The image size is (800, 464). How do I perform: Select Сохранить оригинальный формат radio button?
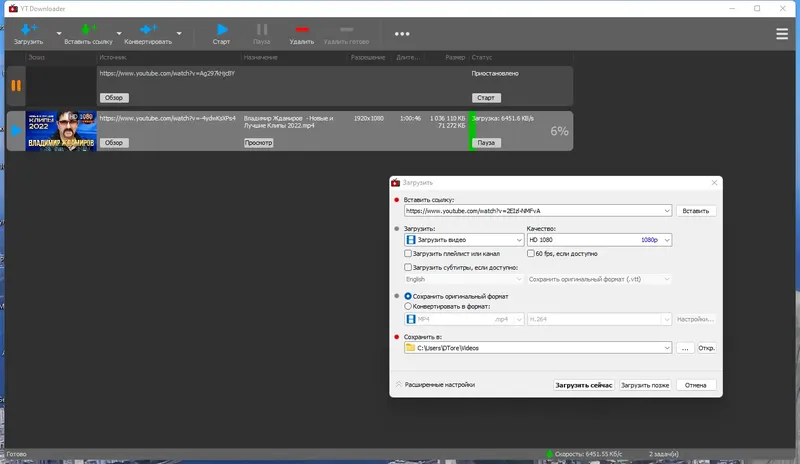coord(408,296)
